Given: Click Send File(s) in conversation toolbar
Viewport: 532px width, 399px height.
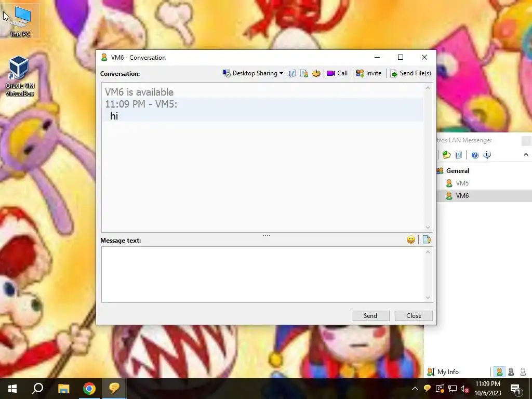Looking at the screenshot, I should pos(410,73).
